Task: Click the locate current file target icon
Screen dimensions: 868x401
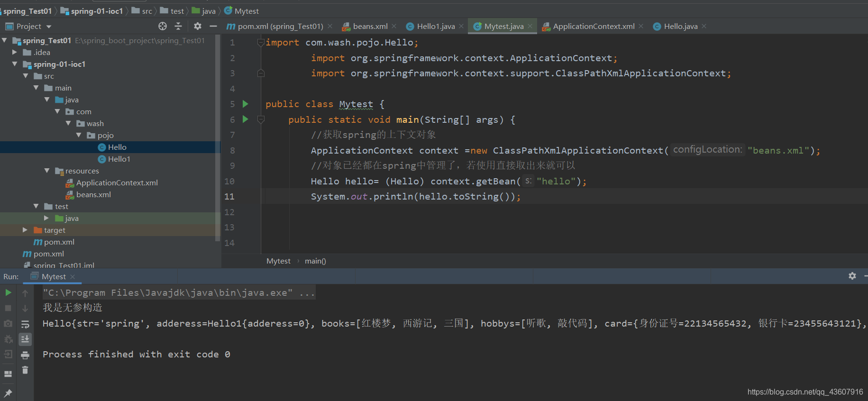Action: (x=163, y=26)
